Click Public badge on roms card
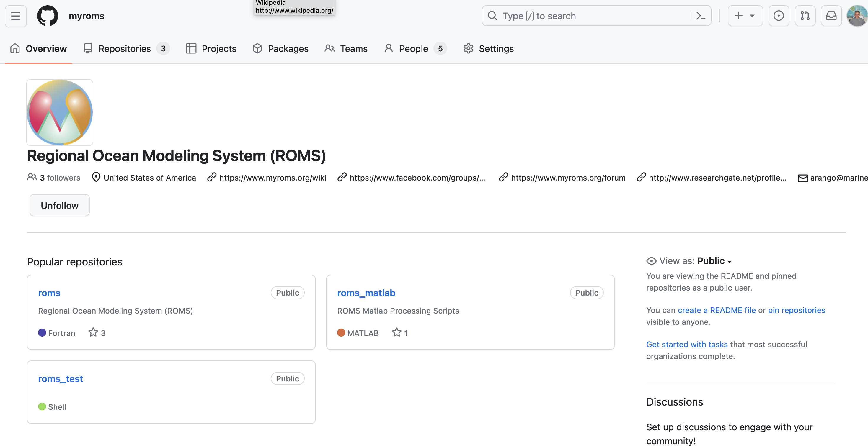 [x=288, y=293]
